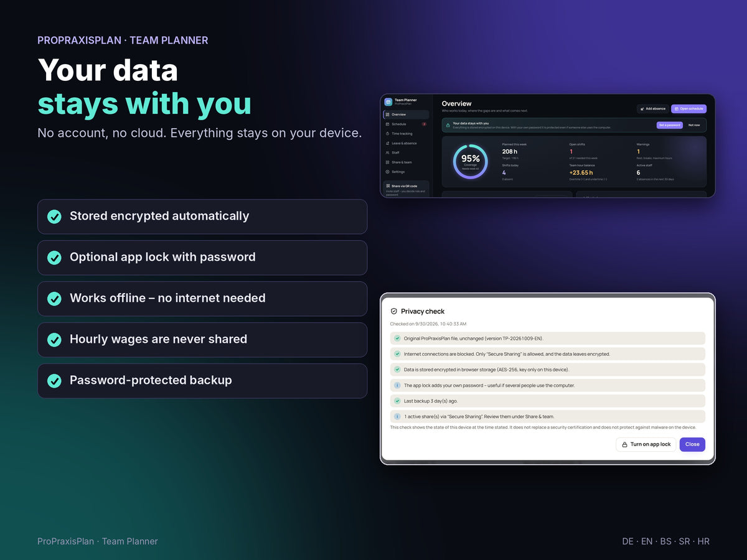The height and width of the screenshot is (560, 747).
Task: Click the Turn on app lock button
Action: (646, 444)
